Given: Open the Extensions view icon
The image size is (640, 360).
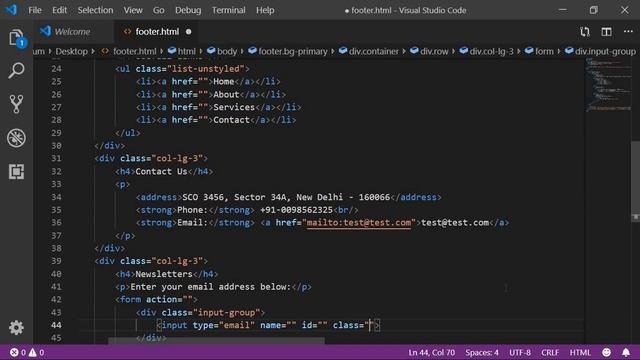Looking at the screenshot, I should [16, 171].
